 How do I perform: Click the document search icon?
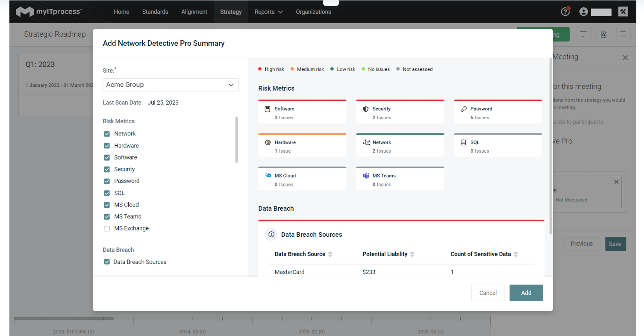603,34
